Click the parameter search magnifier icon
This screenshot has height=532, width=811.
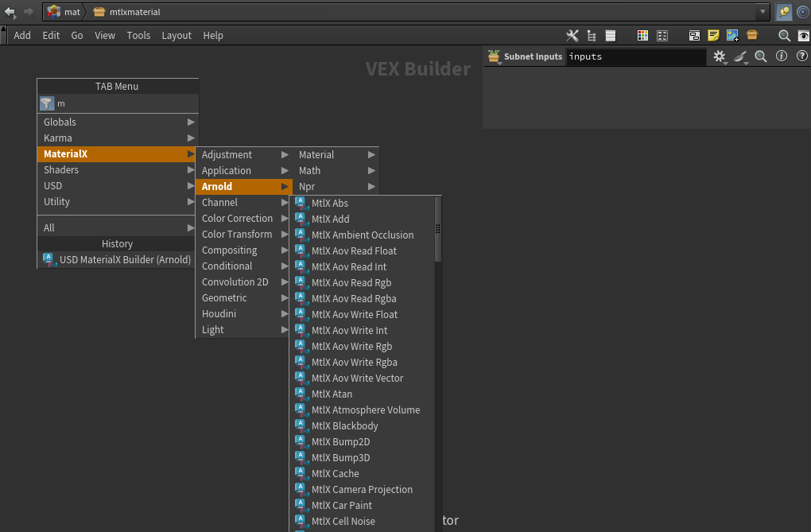[760, 56]
